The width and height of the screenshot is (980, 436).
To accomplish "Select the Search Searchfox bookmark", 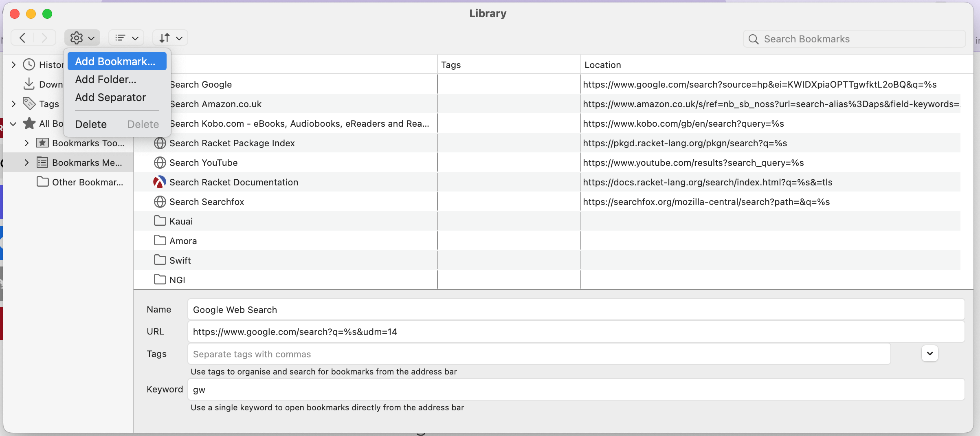I will (547, 202).
